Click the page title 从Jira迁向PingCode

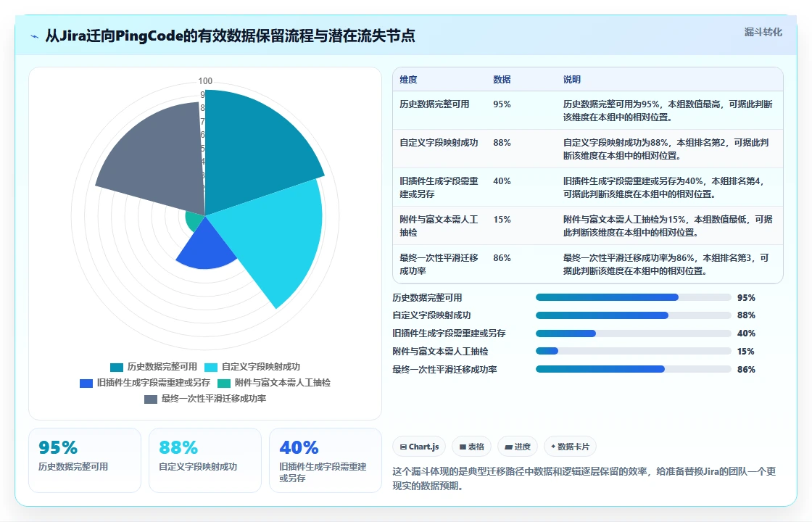tap(230, 36)
